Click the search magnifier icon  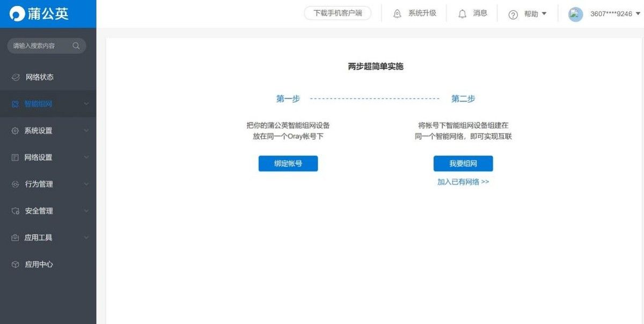coord(76,46)
